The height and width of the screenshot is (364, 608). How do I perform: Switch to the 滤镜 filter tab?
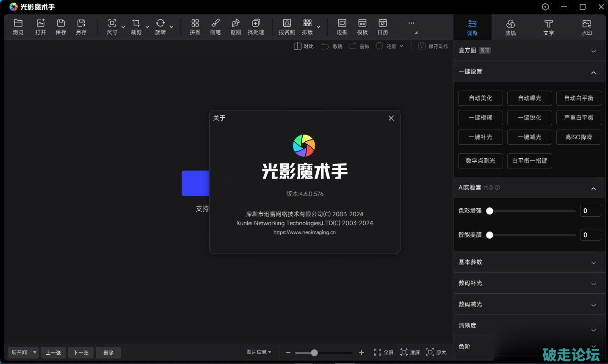point(510,27)
